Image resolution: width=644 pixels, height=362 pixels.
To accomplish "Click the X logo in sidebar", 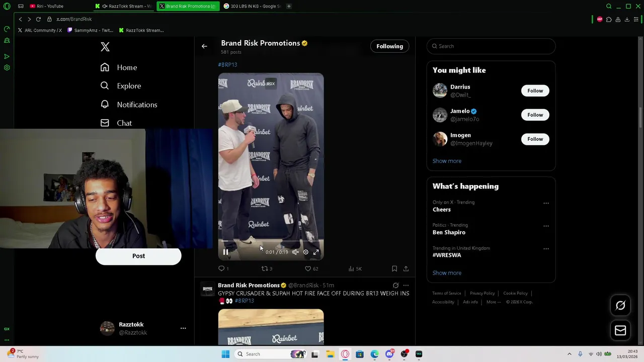I will tap(105, 47).
